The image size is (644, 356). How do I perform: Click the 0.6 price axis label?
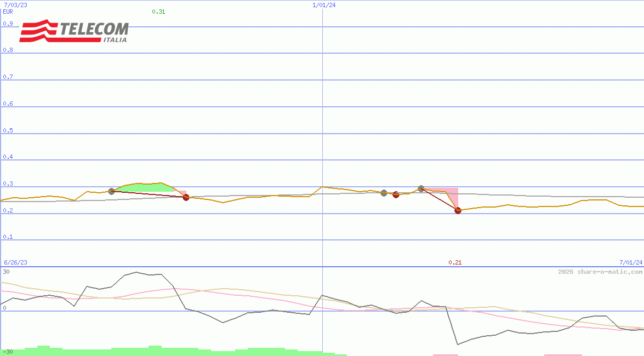[x=8, y=104]
